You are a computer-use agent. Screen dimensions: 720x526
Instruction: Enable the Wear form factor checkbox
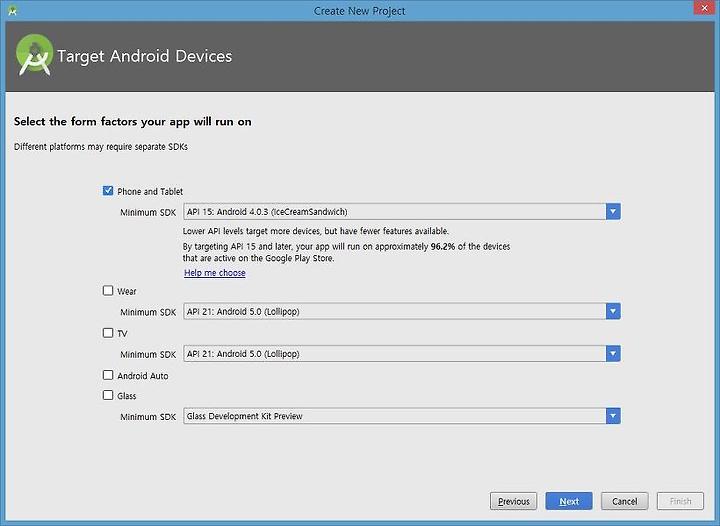click(108, 291)
